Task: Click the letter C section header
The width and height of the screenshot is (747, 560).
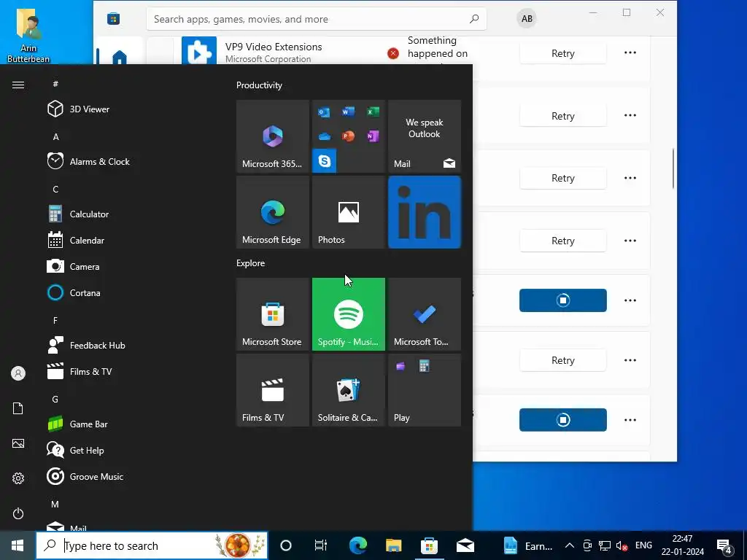Action: (x=55, y=190)
